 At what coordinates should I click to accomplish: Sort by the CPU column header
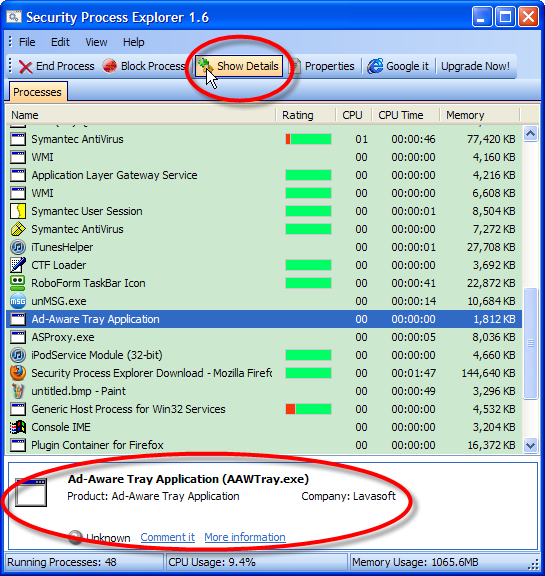pyautogui.click(x=354, y=115)
